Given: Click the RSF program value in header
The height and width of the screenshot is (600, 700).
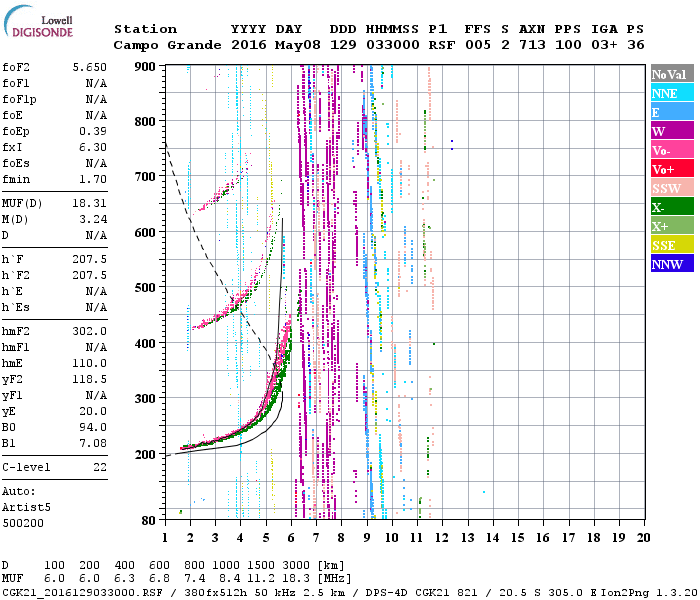Looking at the screenshot, I should click(442, 45).
